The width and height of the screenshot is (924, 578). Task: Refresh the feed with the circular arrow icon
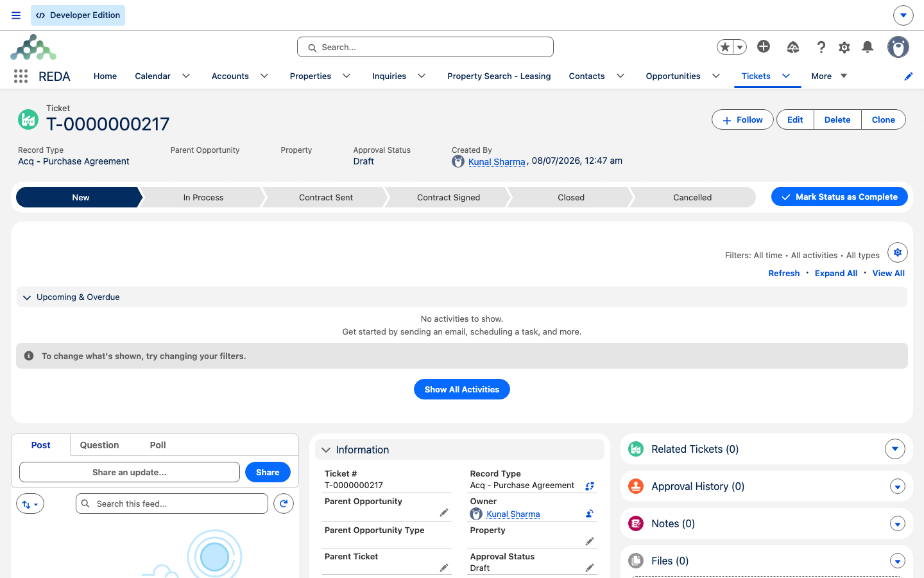[x=284, y=504]
